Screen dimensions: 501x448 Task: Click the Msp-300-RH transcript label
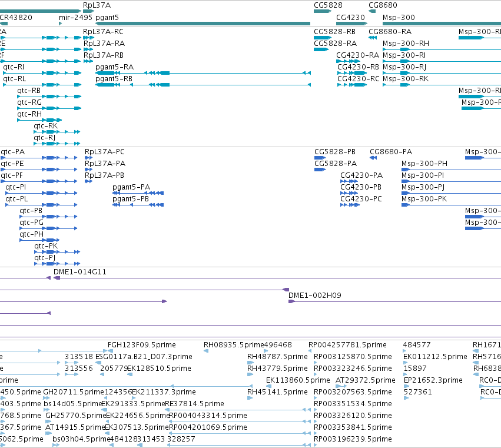[x=406, y=43]
